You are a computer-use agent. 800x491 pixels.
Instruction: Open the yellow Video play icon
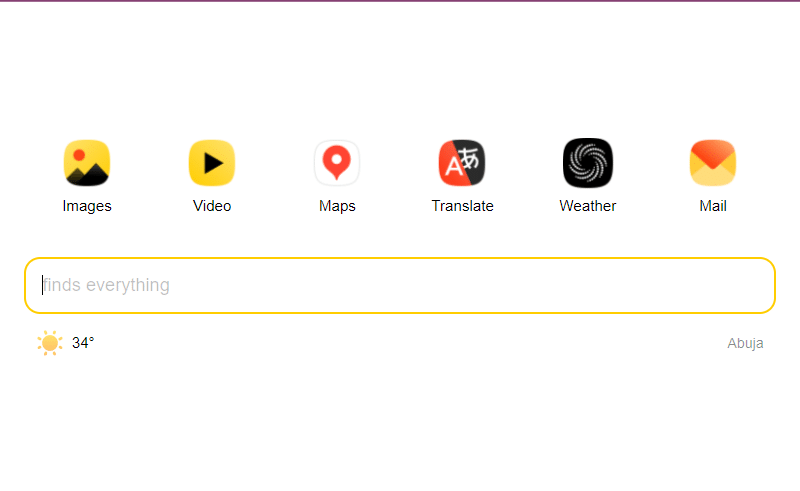pyautogui.click(x=212, y=163)
